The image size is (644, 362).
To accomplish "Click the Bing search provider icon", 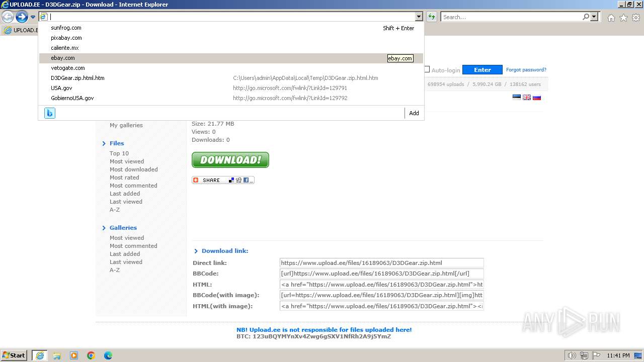I will (49, 113).
